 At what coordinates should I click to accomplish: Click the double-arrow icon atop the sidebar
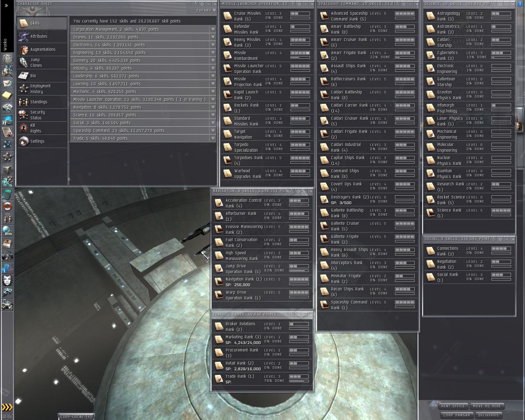pyautogui.click(x=6, y=5)
